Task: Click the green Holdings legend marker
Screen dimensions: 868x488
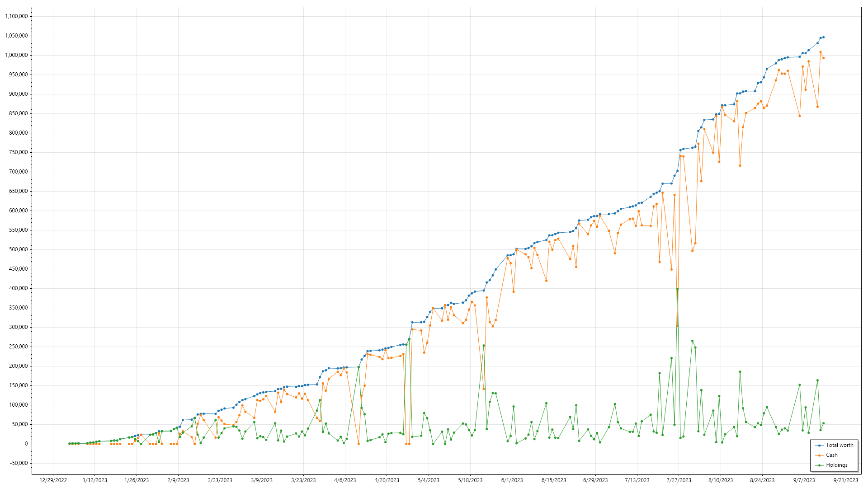Action: click(820, 465)
